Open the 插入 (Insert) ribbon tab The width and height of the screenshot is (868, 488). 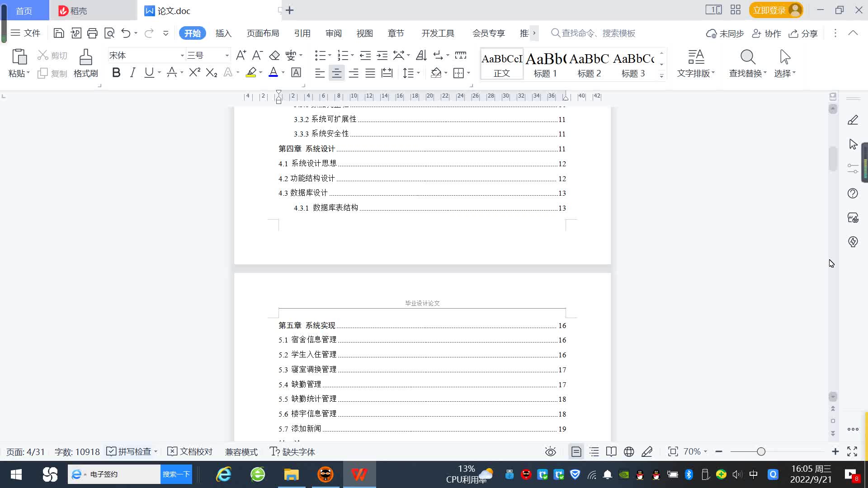click(x=223, y=33)
